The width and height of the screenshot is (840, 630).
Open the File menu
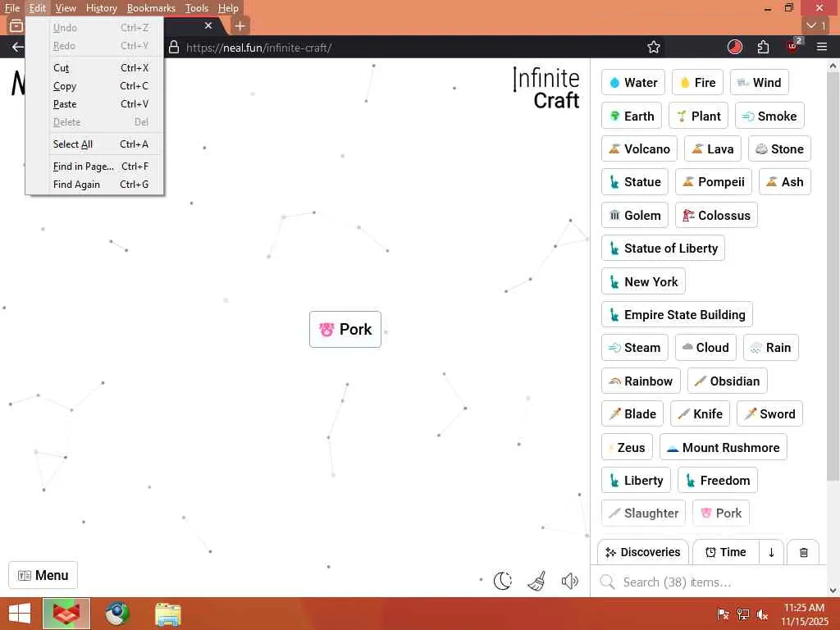coord(11,8)
